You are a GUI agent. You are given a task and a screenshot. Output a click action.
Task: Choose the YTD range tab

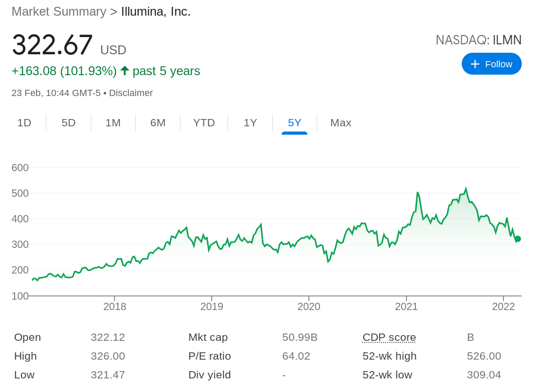pos(204,123)
